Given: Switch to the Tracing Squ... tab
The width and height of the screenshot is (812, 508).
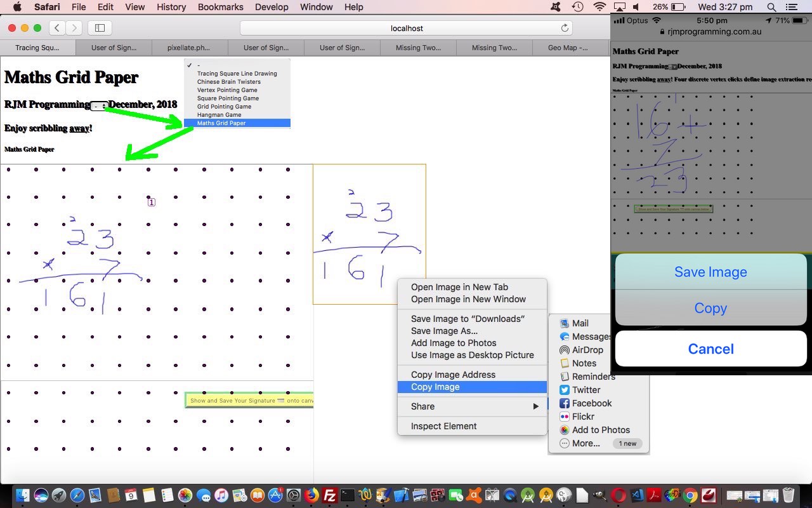Looking at the screenshot, I should click(37, 48).
